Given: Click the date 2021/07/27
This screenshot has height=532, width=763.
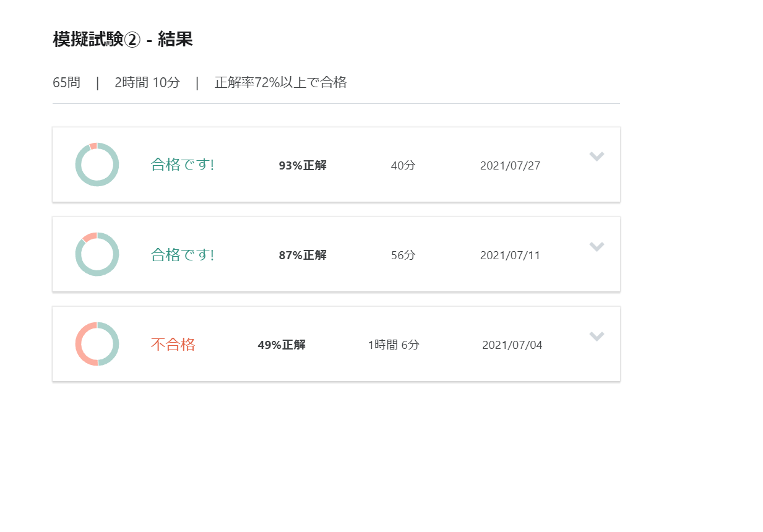Looking at the screenshot, I should pos(510,166).
